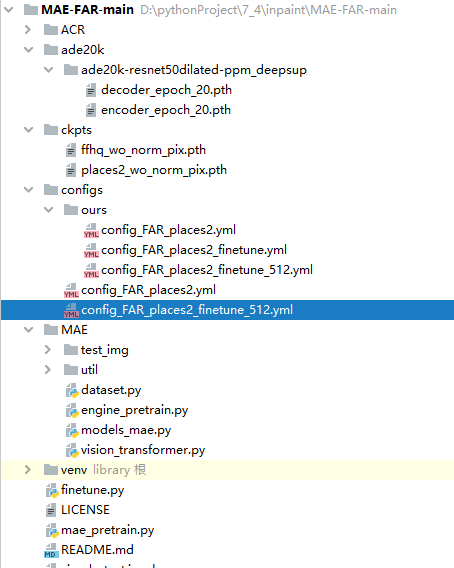Expand the venv folder chevron

click(28, 469)
